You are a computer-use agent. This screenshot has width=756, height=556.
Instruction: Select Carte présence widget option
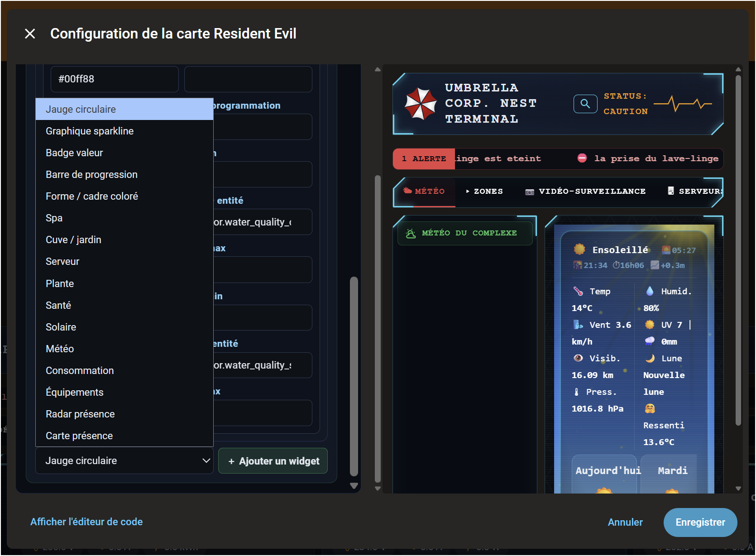click(124, 436)
